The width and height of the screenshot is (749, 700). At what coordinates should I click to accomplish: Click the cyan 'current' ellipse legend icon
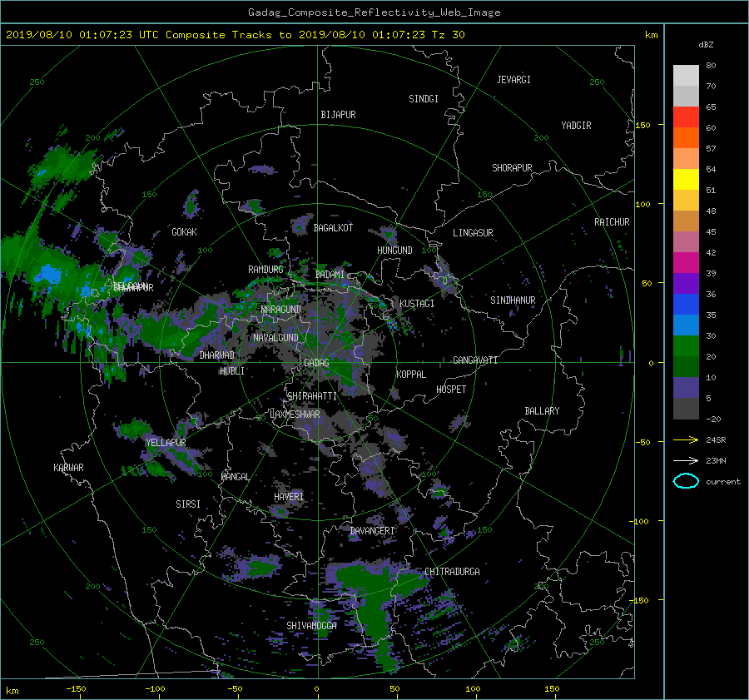click(686, 481)
